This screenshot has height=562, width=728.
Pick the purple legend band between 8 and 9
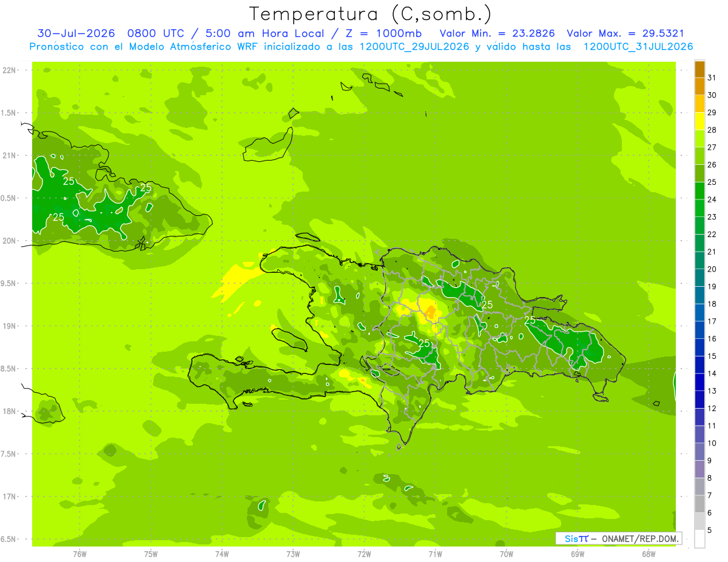pos(699,469)
